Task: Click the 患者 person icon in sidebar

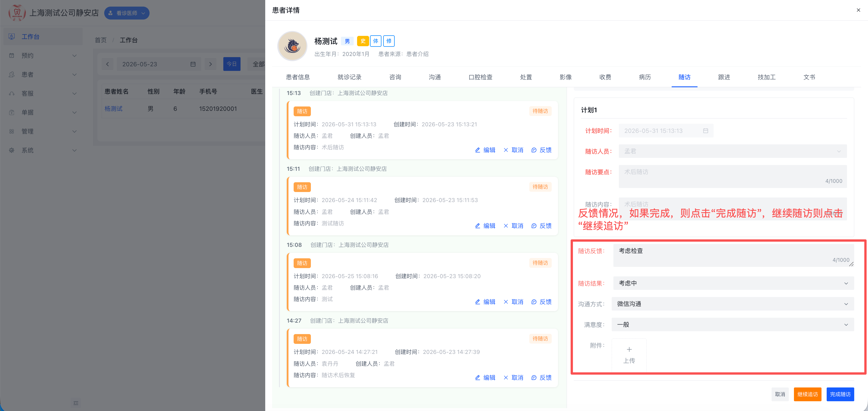Action: click(12, 74)
